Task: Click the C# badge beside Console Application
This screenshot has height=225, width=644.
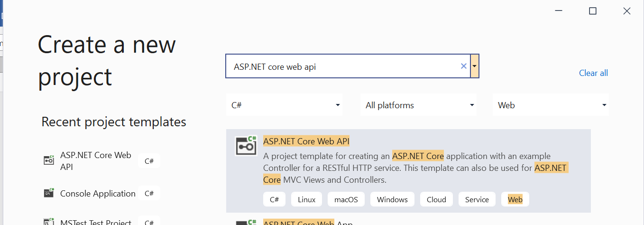Action: point(149,193)
